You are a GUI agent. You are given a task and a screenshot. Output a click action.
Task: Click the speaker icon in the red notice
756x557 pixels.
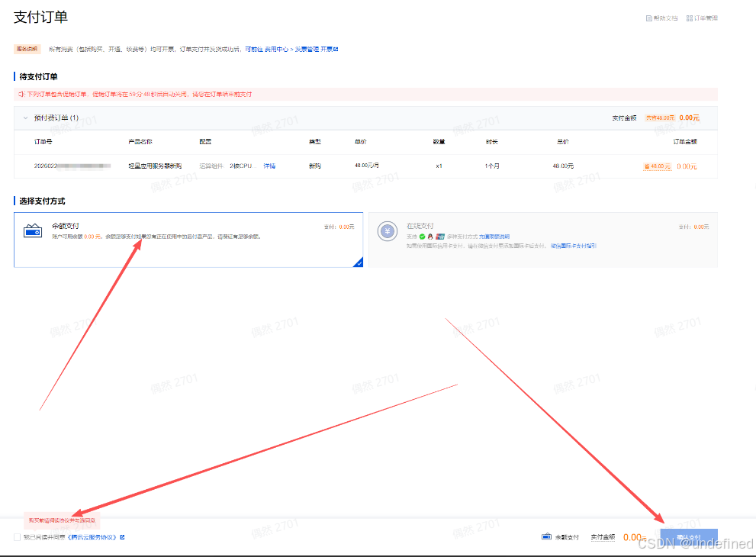point(21,94)
